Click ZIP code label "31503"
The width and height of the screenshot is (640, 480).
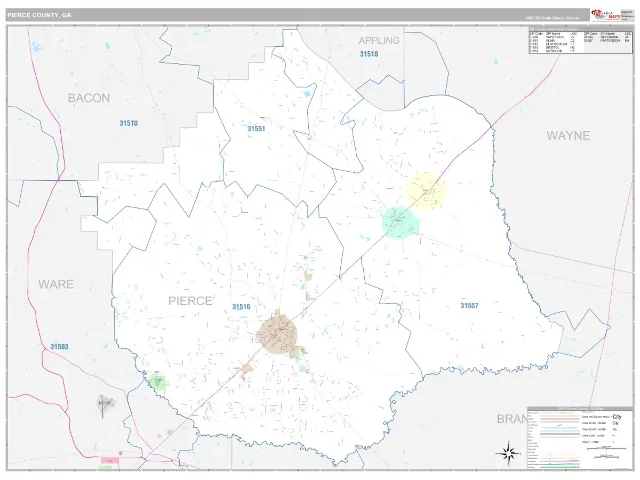(60, 347)
